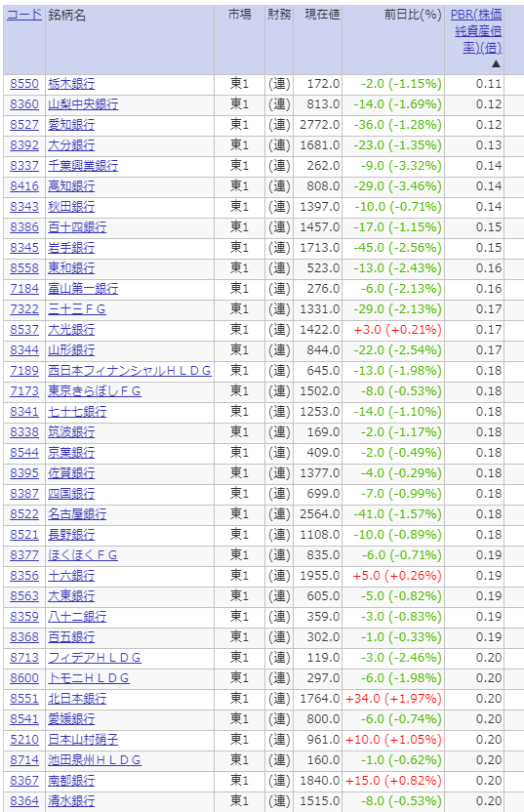This screenshot has width=524, height=812.
Task: Open 大東銀行 link
Action: click(71, 596)
